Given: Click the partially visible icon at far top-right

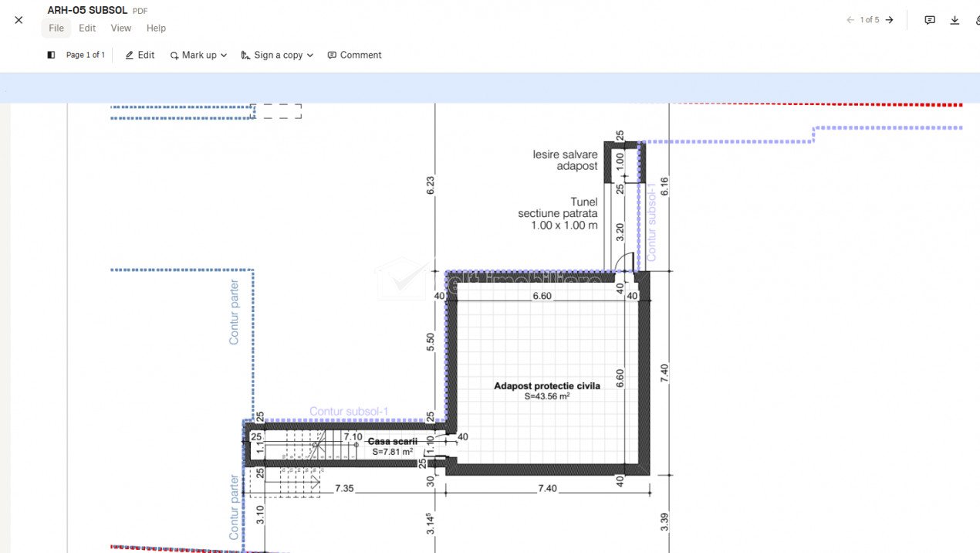Looking at the screenshot, I should [975, 20].
